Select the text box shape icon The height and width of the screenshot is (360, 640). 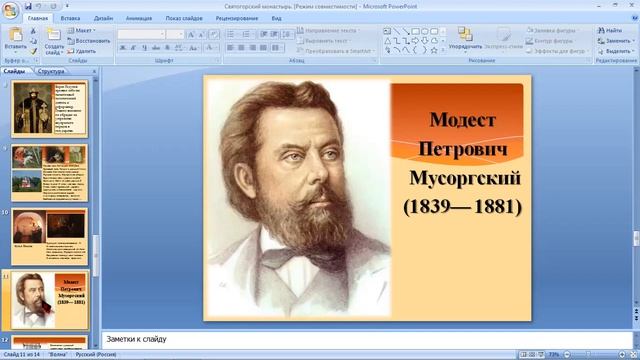[387, 31]
